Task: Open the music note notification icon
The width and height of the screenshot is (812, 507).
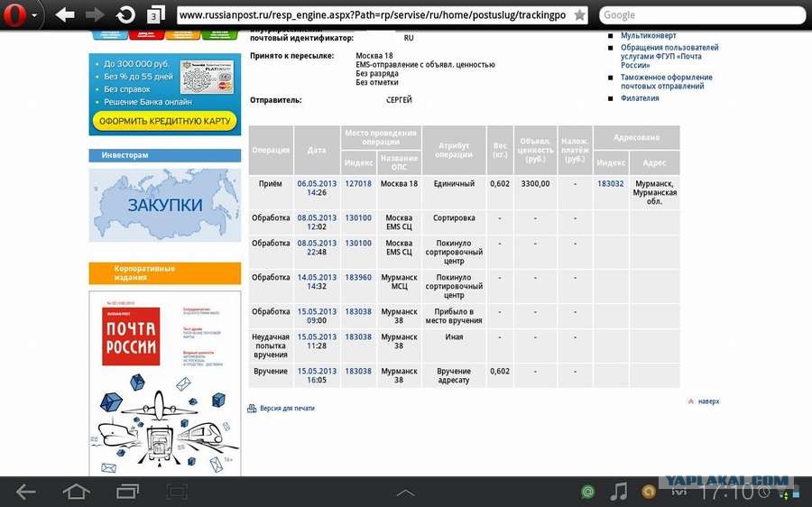Action: pos(619,491)
